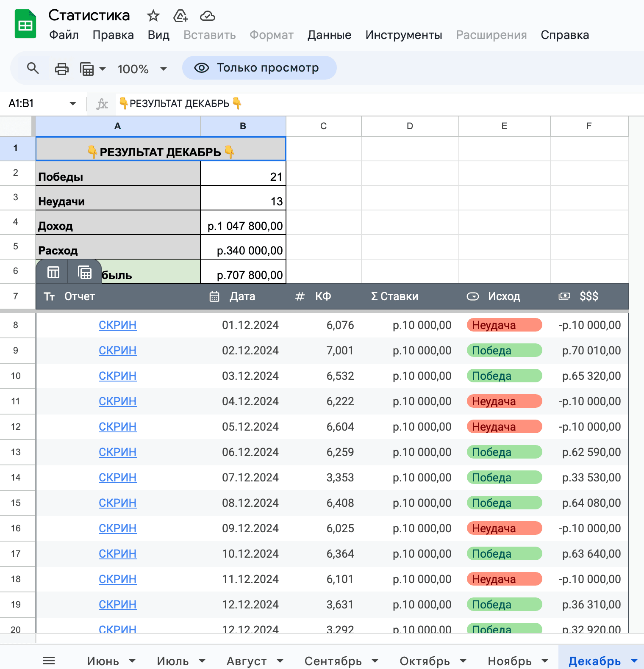Open the Инструменты menu
The image size is (644, 669).
(404, 35)
